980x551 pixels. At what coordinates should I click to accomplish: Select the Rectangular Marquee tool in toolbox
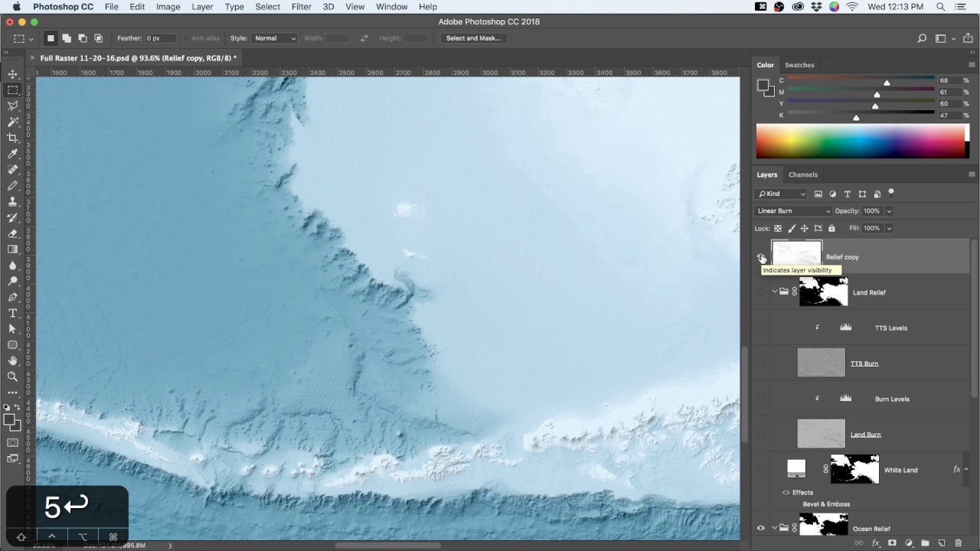(12, 90)
